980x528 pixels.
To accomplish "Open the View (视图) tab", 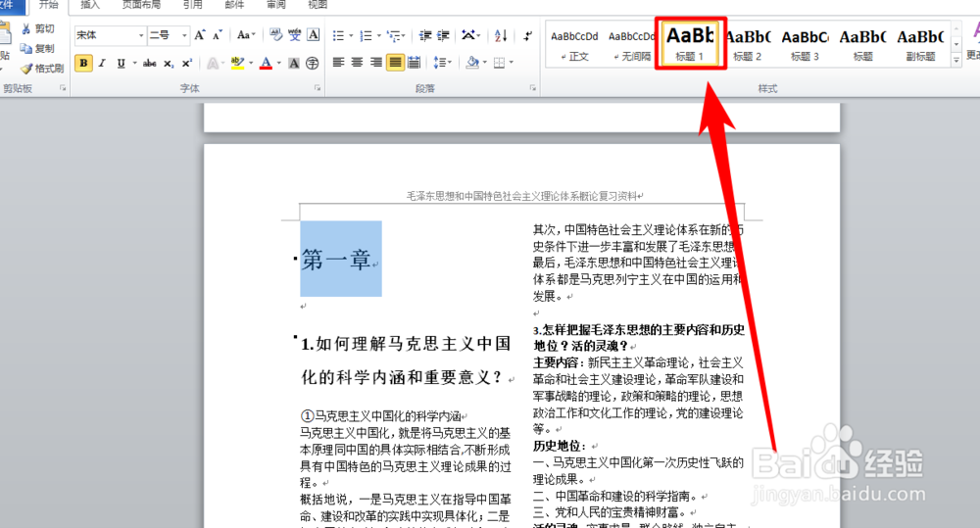I will point(318,4).
